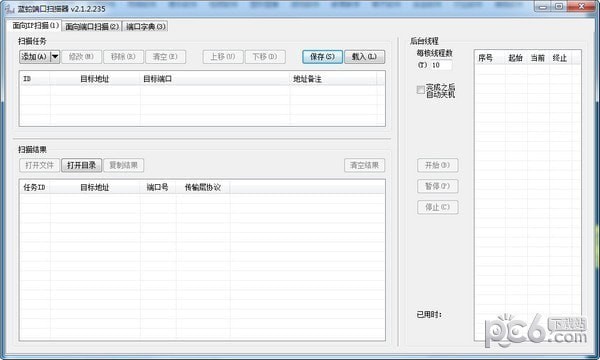This screenshot has width=600, height=360.
Task: Open the 端口字典(3) tab
Action: point(146,26)
